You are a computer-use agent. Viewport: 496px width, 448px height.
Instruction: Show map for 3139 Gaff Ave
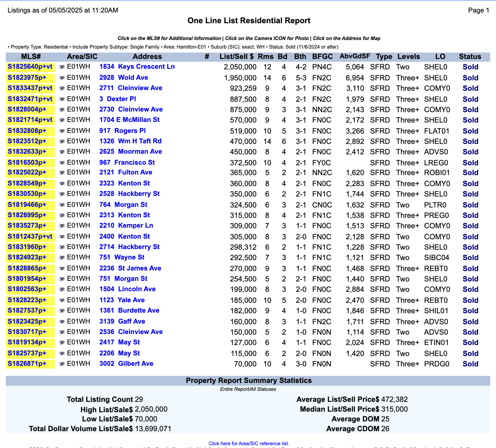pyautogui.click(x=122, y=321)
